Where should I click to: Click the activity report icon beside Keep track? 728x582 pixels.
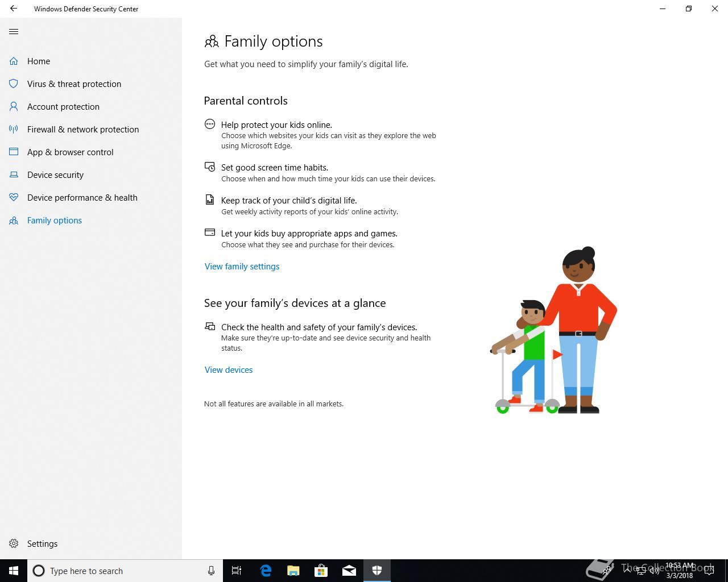(210, 199)
